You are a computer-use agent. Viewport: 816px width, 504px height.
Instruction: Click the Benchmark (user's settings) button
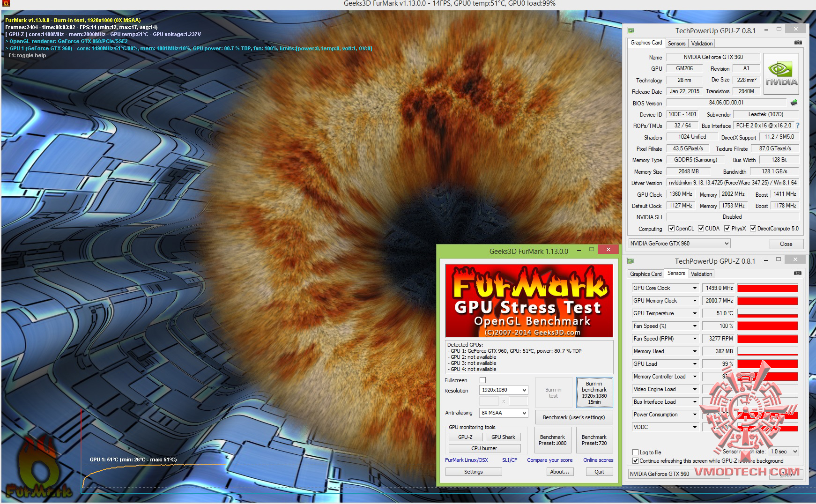pos(574,417)
